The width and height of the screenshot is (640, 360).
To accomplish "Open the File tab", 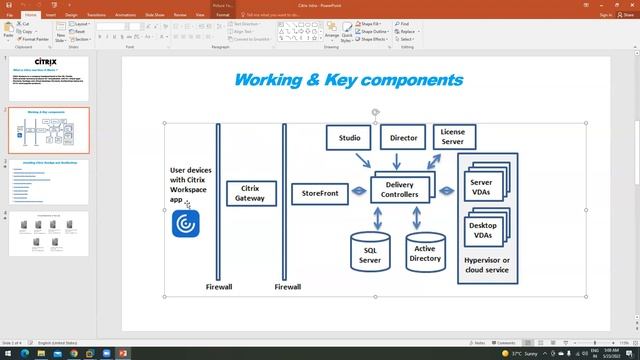I will (x=9, y=15).
